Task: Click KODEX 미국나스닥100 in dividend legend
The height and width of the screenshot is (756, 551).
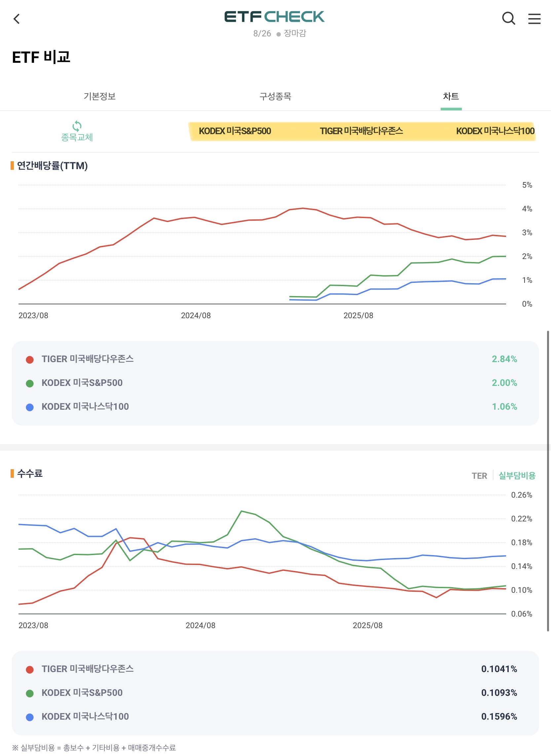Action: [x=85, y=407]
